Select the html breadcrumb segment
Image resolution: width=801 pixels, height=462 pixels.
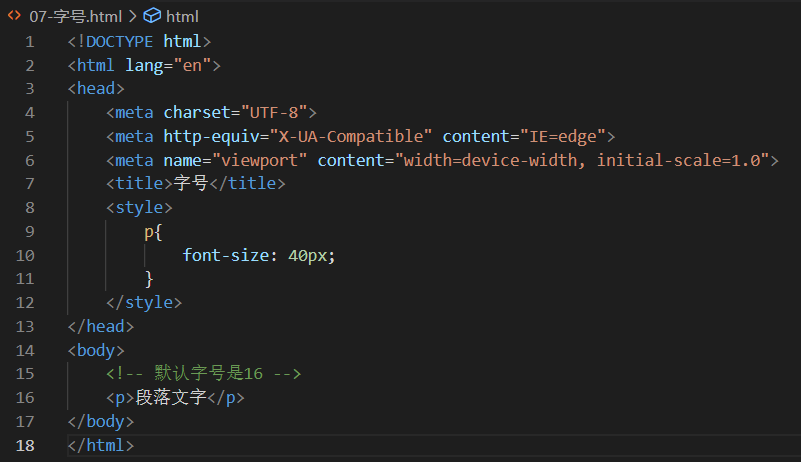[182, 16]
